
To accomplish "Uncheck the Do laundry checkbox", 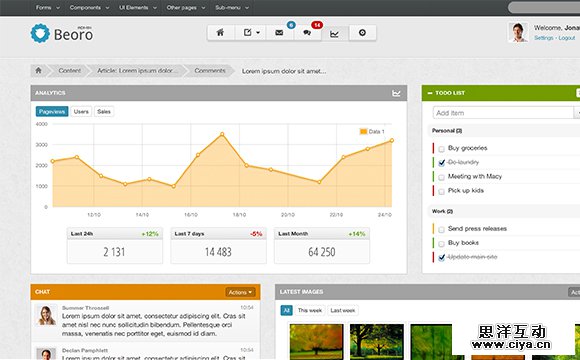I will point(441,163).
